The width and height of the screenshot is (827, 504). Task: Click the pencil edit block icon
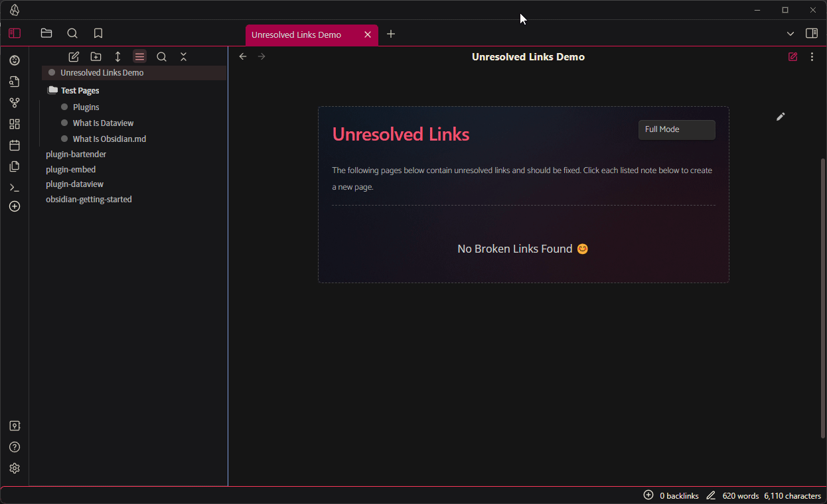tap(781, 117)
